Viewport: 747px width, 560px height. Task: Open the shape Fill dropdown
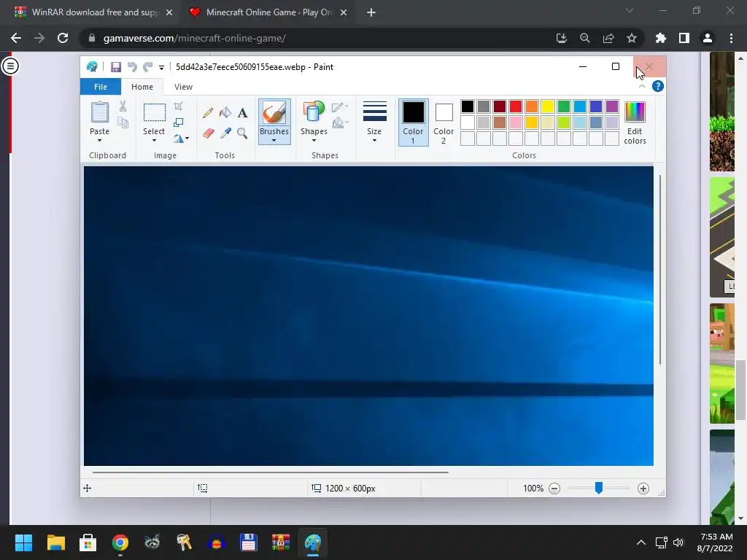(x=340, y=123)
